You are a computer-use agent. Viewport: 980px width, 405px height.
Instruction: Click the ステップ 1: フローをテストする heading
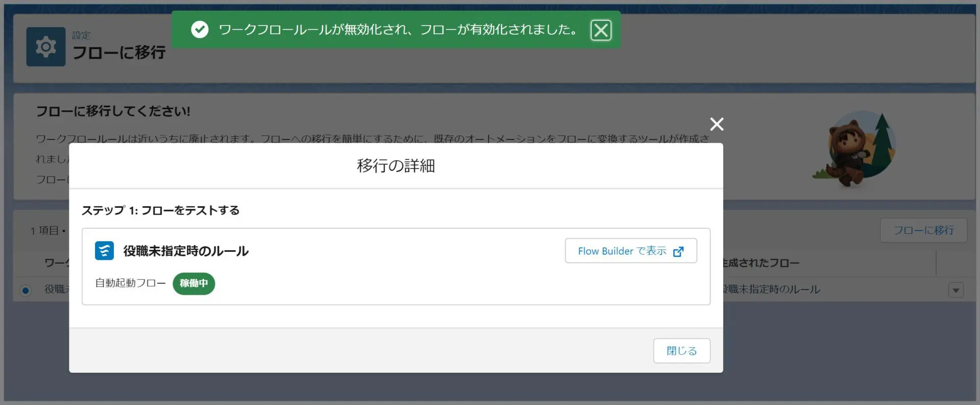[160, 210]
